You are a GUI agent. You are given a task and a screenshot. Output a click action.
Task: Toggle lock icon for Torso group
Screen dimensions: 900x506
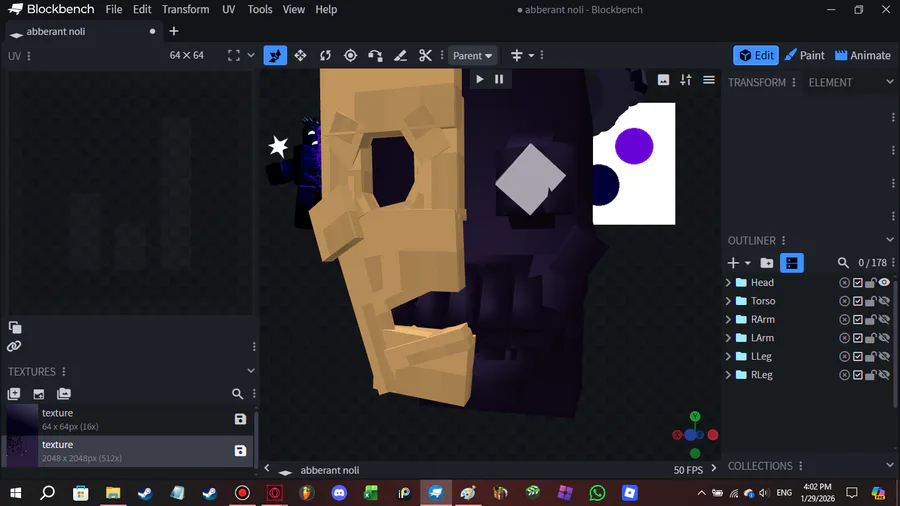point(871,301)
